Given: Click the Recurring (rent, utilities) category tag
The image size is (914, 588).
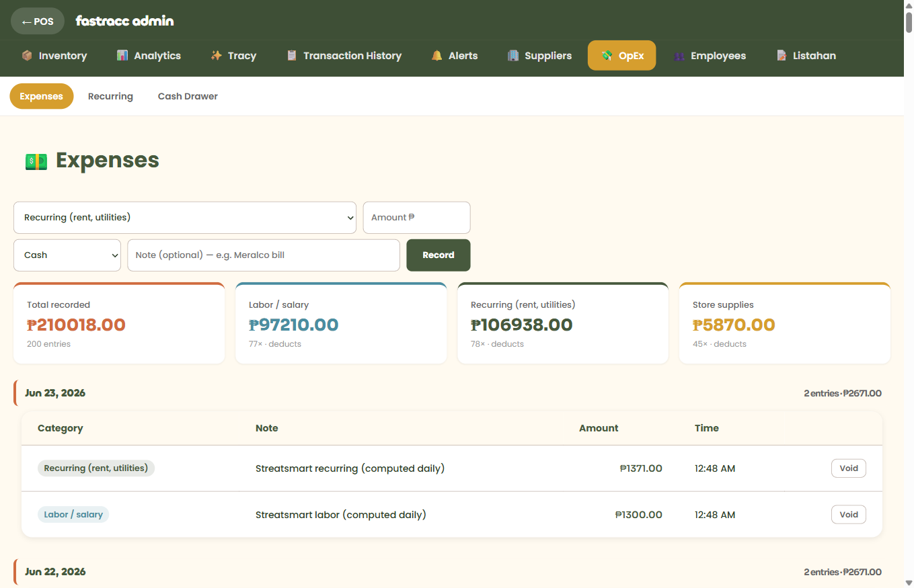Looking at the screenshot, I should [96, 468].
